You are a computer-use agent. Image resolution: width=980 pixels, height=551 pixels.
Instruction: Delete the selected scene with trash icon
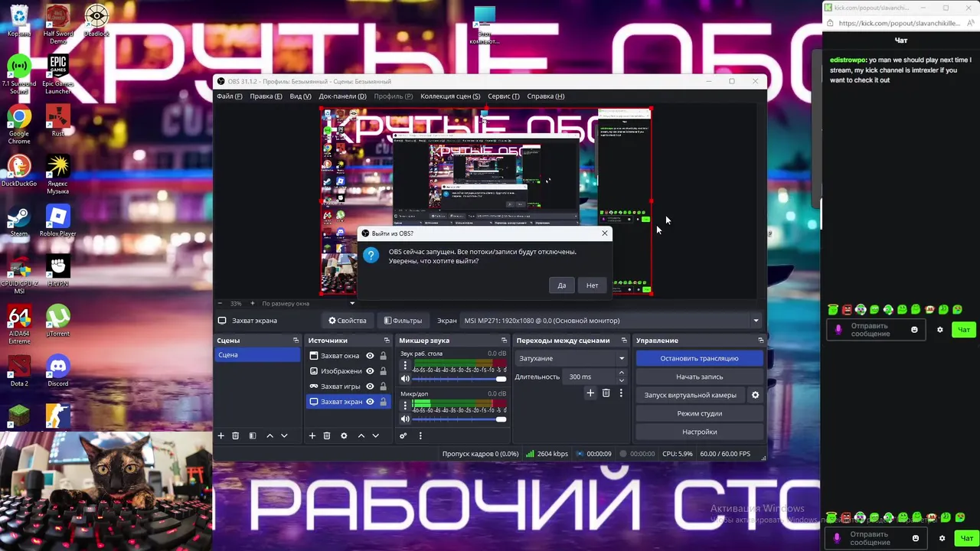pos(235,435)
